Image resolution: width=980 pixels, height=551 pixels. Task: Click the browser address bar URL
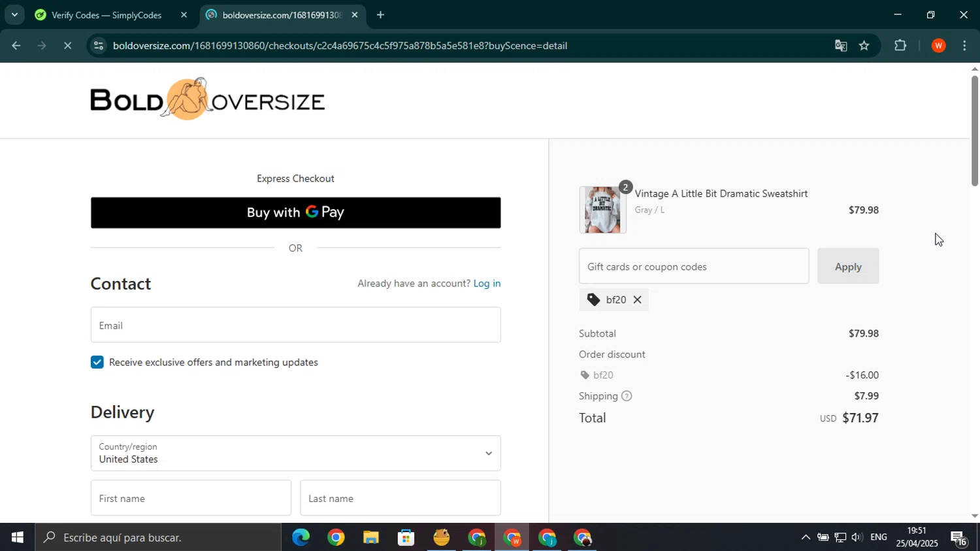coord(340,46)
